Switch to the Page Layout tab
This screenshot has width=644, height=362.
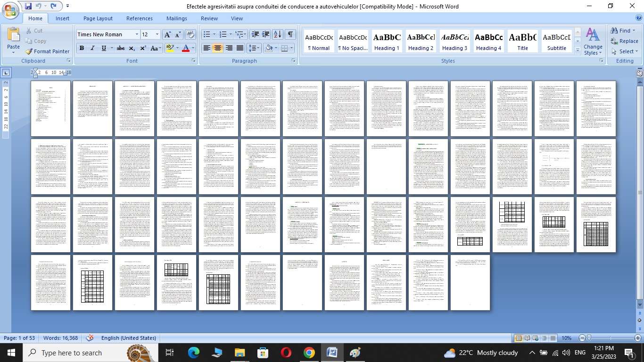[x=98, y=18]
